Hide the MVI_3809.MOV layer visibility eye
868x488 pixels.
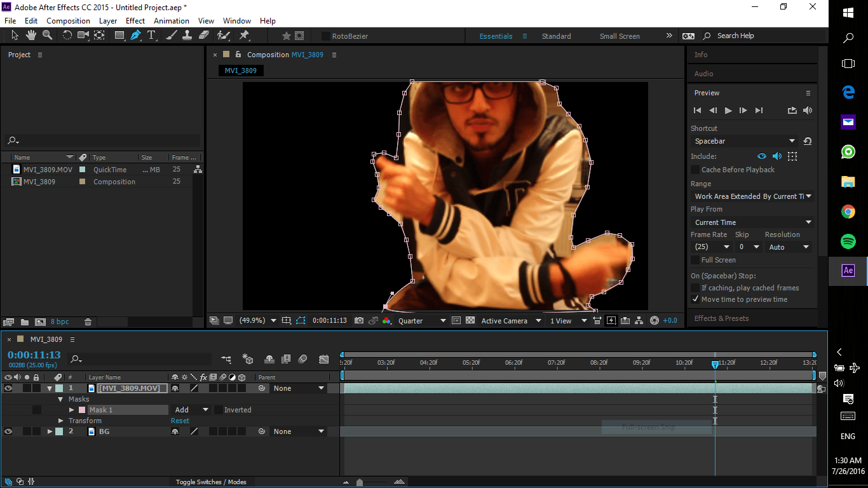[x=8, y=388]
